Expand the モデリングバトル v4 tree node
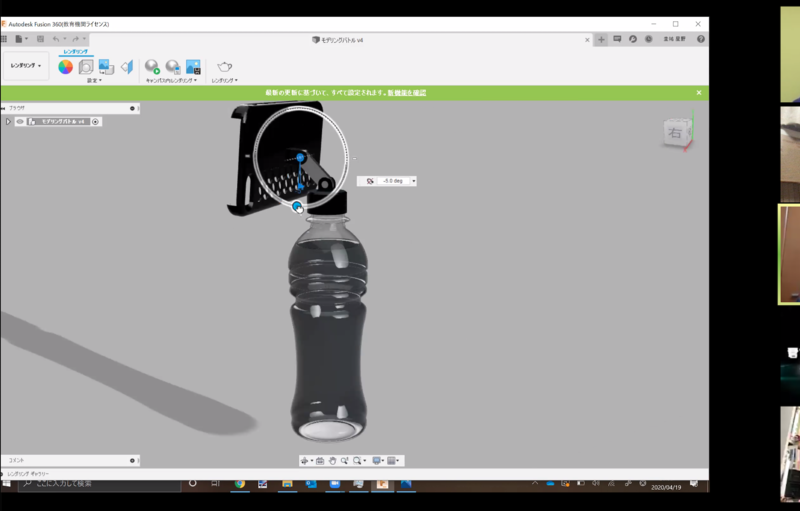 [8, 122]
